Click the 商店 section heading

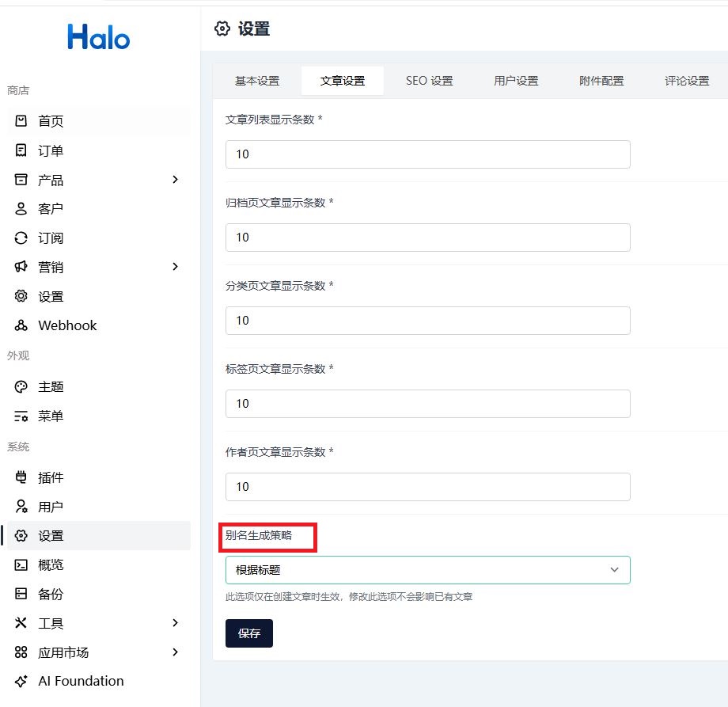[x=18, y=90]
